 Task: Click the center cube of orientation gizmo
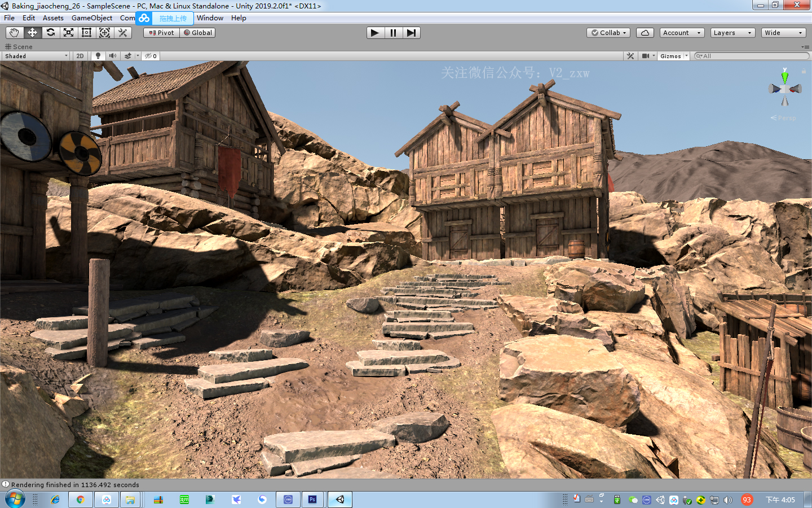click(x=785, y=89)
